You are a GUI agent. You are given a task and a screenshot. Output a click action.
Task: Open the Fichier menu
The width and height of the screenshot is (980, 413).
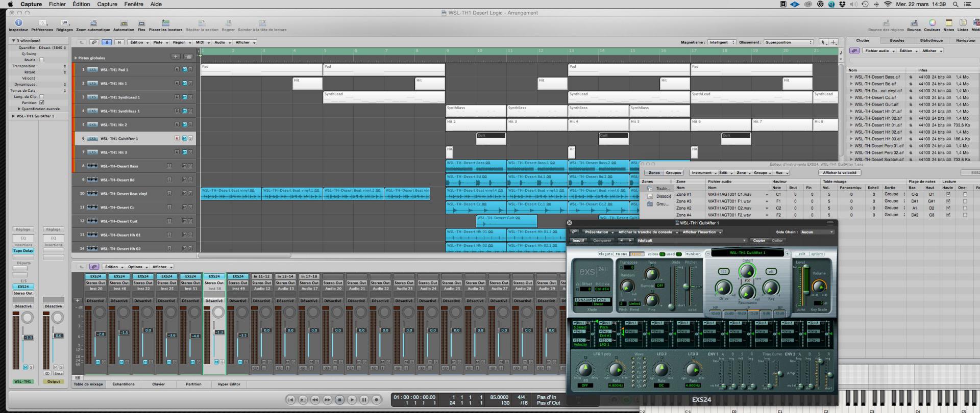coord(57,4)
